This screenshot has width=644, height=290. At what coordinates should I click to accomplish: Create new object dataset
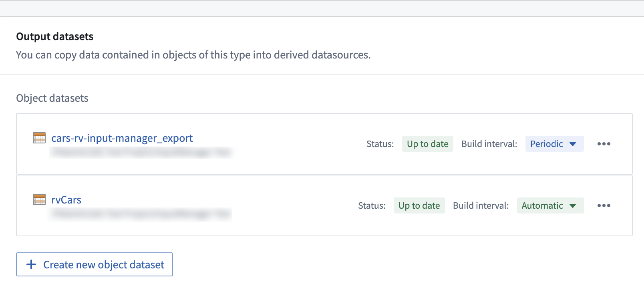tap(95, 264)
